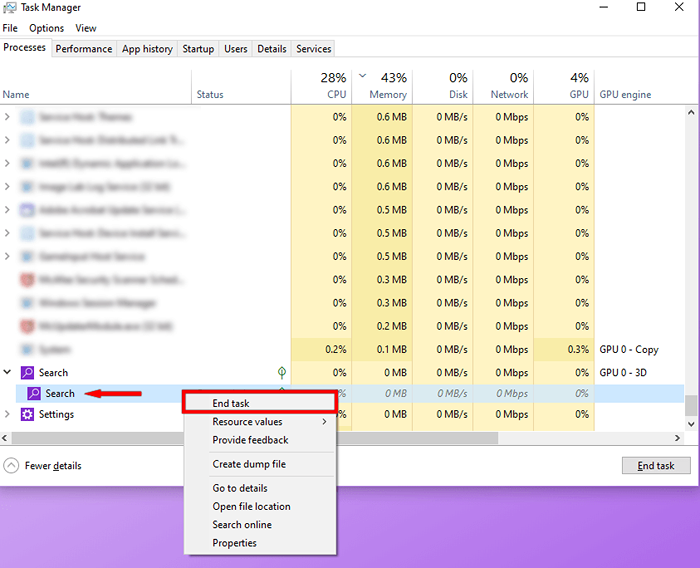The width and height of the screenshot is (700, 568).
Task: Switch to the Details tab
Action: 272,49
